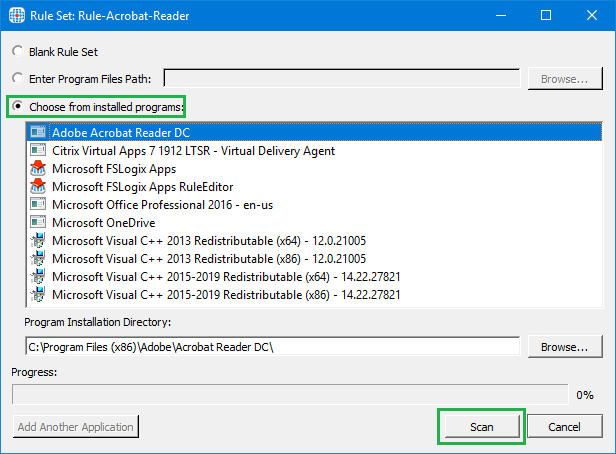Click the FSLogix app icon in title bar

point(17,15)
